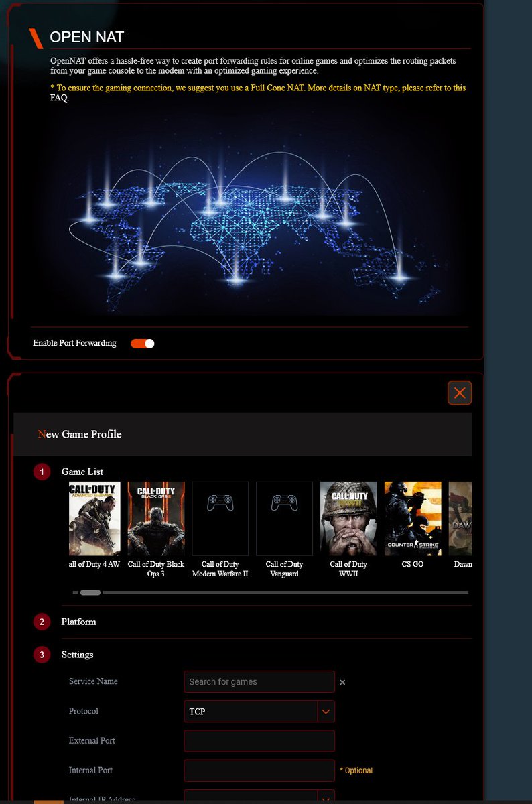The height and width of the screenshot is (804, 532).
Task: Click the External Port input field
Action: tap(259, 741)
